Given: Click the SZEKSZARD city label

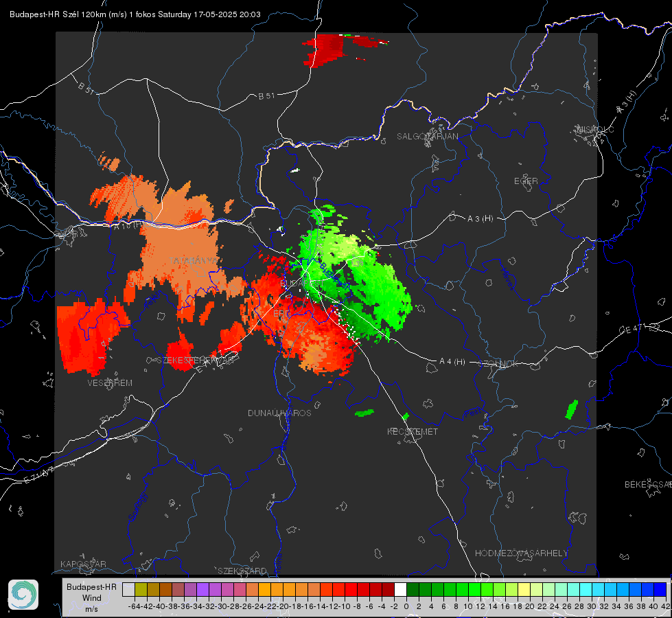Looking at the screenshot, I should pyautogui.click(x=242, y=571).
